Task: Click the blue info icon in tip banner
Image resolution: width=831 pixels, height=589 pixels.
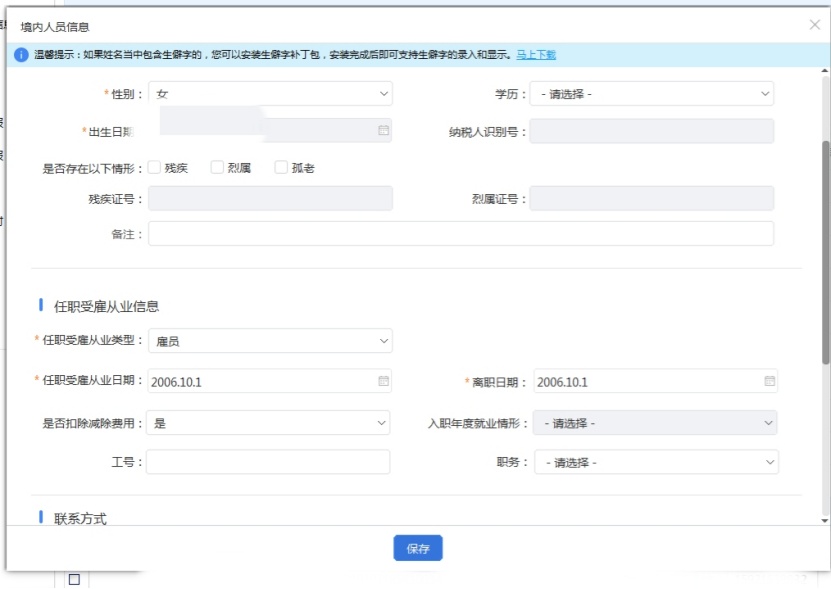Action: [21, 55]
